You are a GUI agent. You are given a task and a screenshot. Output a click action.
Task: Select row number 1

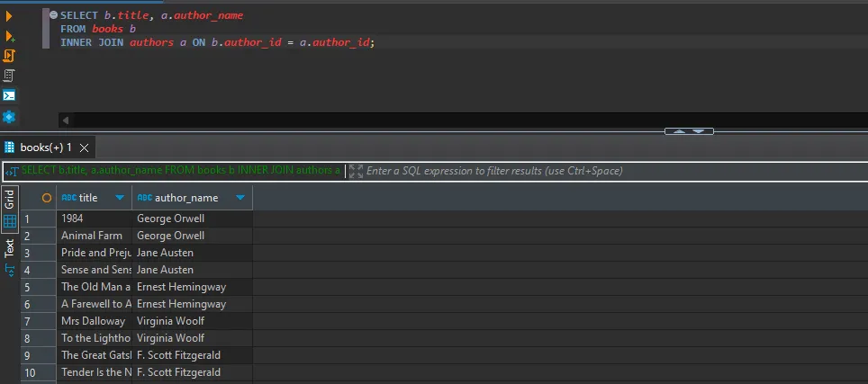38,219
